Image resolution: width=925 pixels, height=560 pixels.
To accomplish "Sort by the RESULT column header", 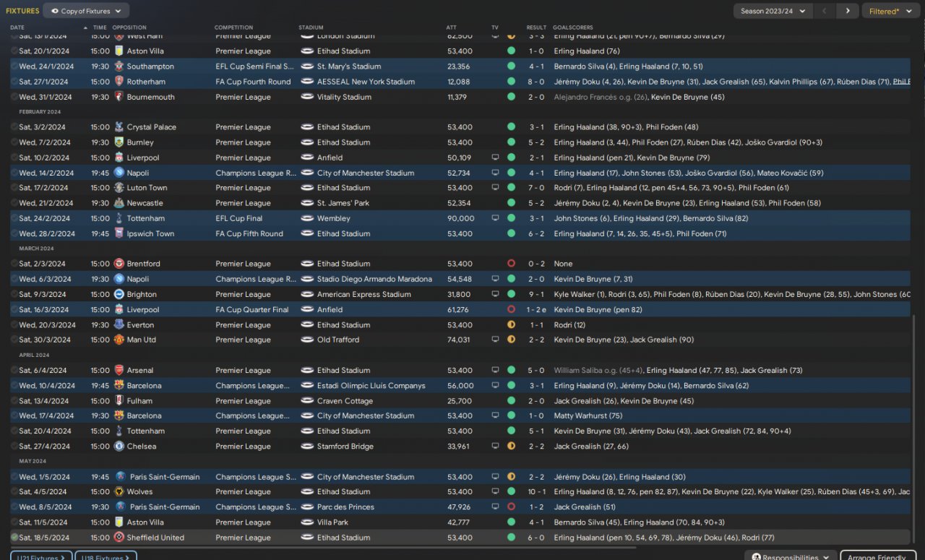I will click(536, 27).
